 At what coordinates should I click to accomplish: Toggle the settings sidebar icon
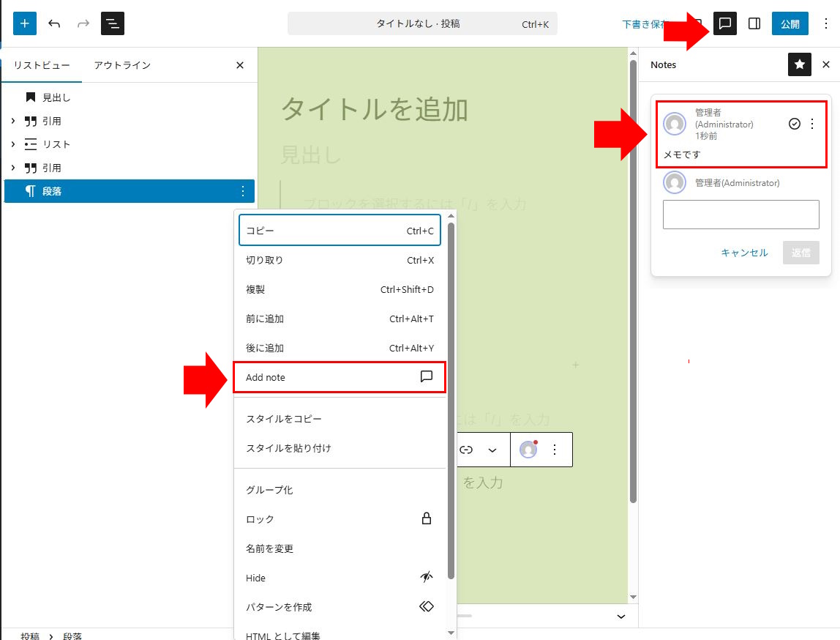pyautogui.click(x=754, y=23)
